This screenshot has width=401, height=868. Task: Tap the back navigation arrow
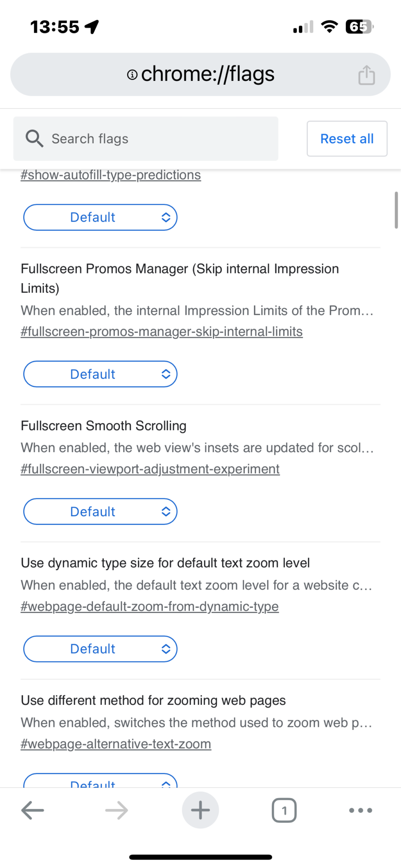(32, 810)
